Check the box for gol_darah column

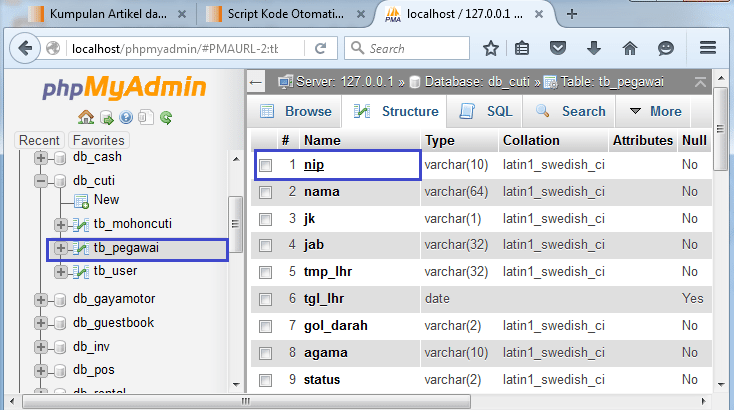pos(265,326)
